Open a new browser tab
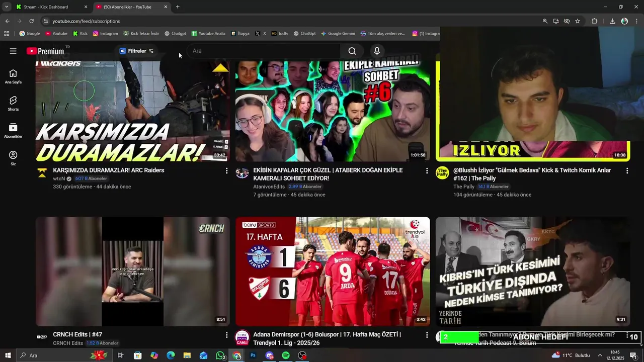Screen dimensions: 644x362 pos(178,7)
